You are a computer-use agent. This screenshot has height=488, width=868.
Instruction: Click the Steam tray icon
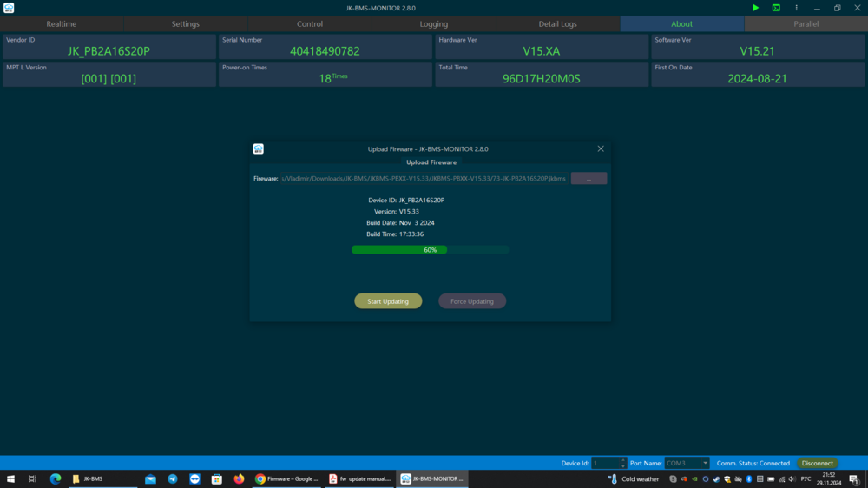click(x=716, y=479)
